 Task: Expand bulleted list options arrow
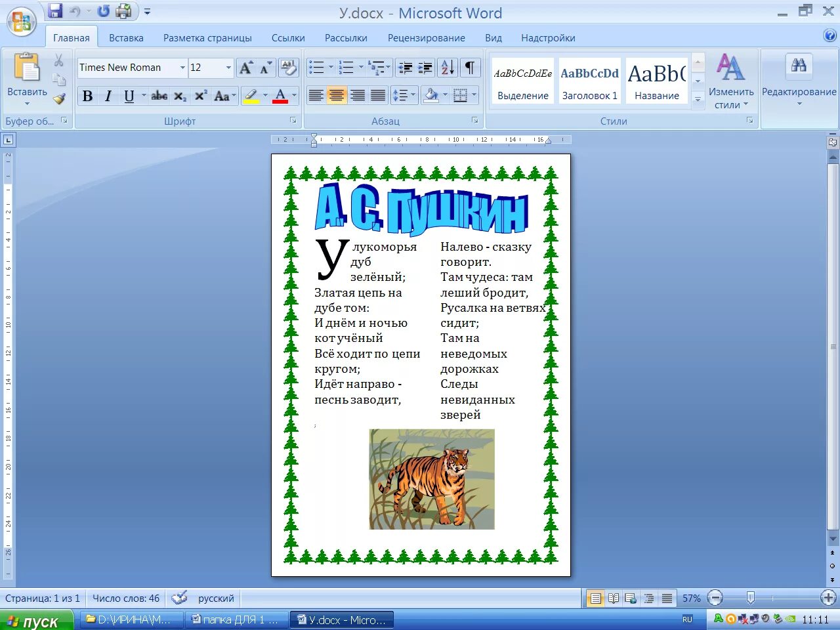[331, 68]
